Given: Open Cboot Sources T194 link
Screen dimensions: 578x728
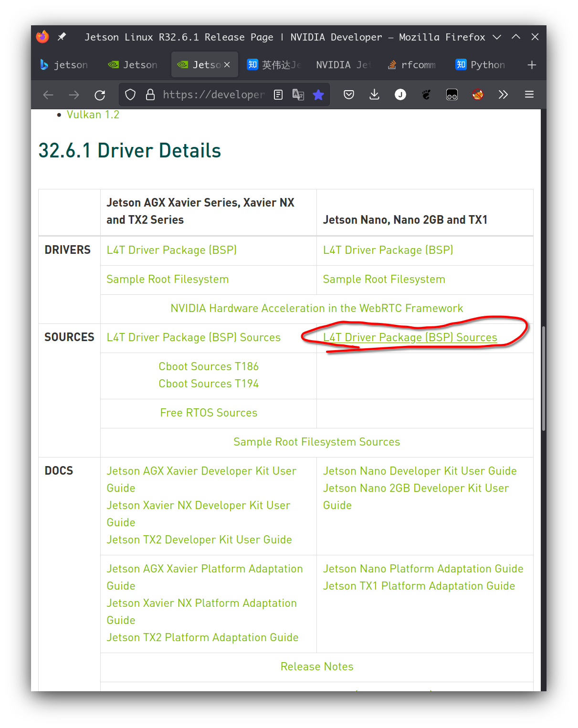Looking at the screenshot, I should pyautogui.click(x=209, y=384).
